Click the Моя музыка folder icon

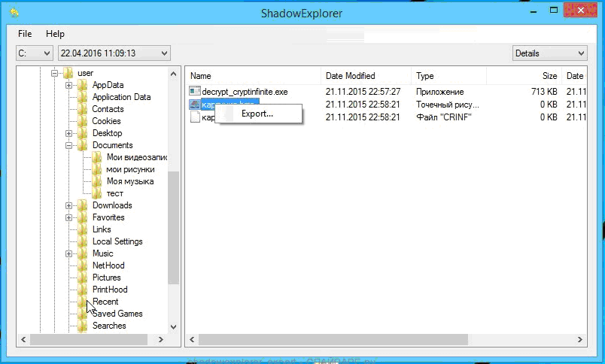click(96, 181)
